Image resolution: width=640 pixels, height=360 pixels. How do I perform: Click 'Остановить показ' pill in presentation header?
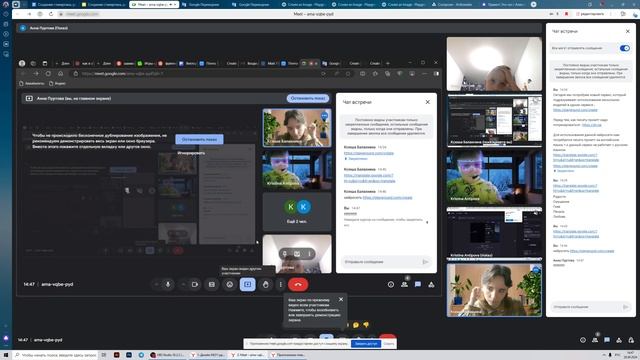pos(308,98)
